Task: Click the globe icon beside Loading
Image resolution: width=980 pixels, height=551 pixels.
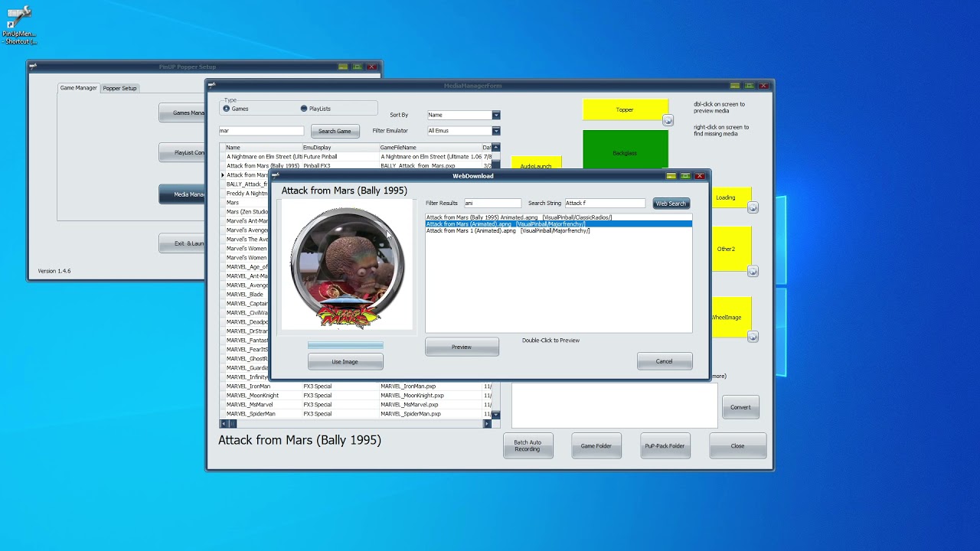Action: pyautogui.click(x=753, y=207)
